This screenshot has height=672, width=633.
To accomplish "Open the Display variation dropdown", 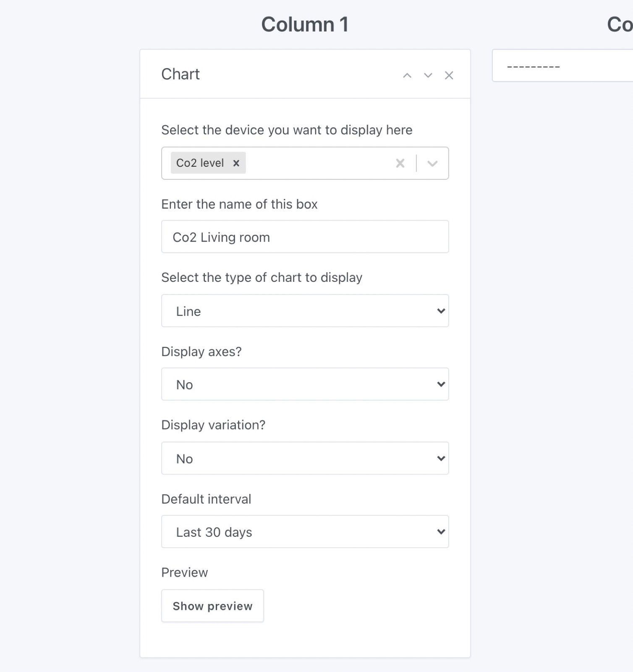I will (x=305, y=458).
